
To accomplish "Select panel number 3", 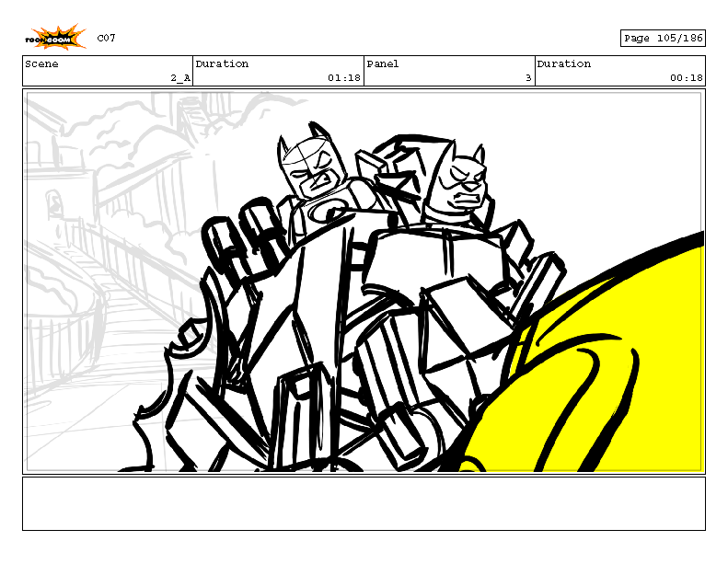I will 528,78.
